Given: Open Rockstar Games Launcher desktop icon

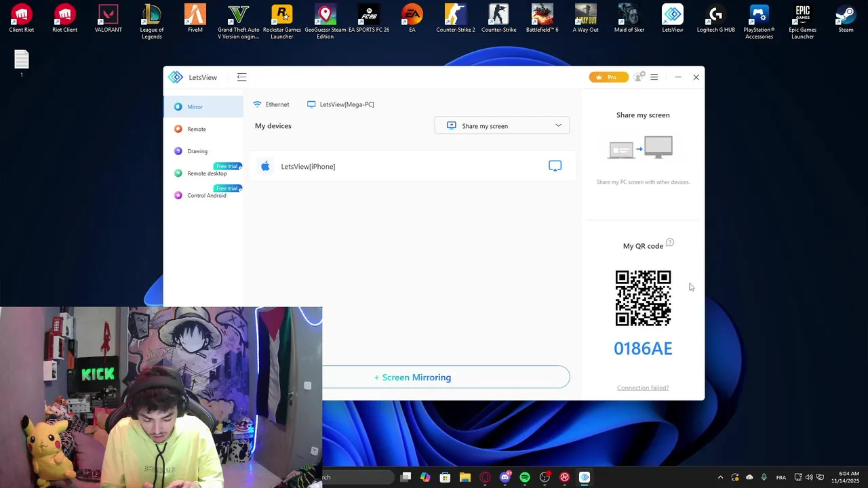Looking at the screenshot, I should pyautogui.click(x=282, y=22).
